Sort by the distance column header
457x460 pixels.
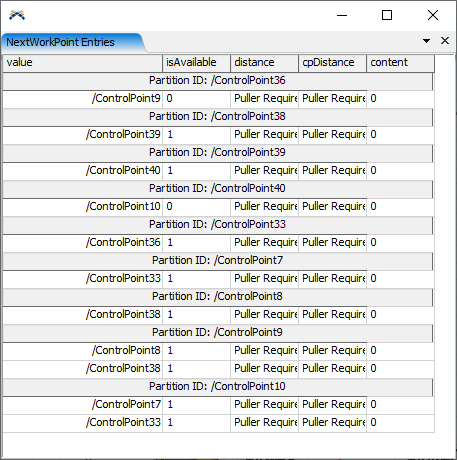click(265, 63)
